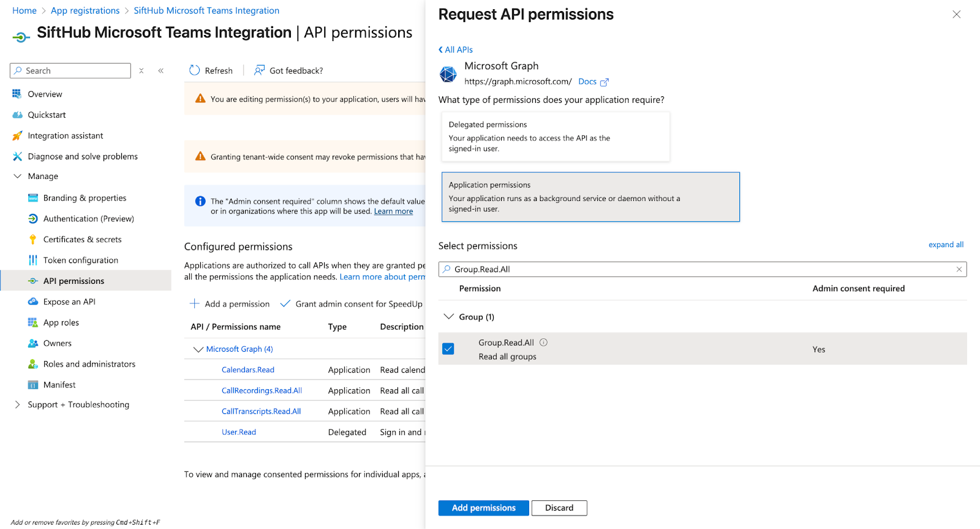
Task: Click the info icon beside Group.Read.All
Action: pos(543,343)
